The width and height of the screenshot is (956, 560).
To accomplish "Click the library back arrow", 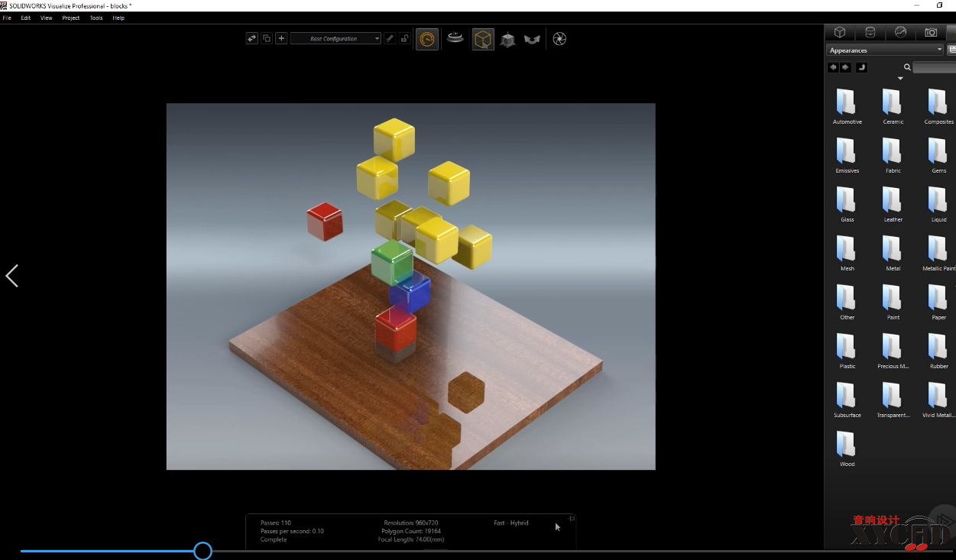I will (833, 67).
